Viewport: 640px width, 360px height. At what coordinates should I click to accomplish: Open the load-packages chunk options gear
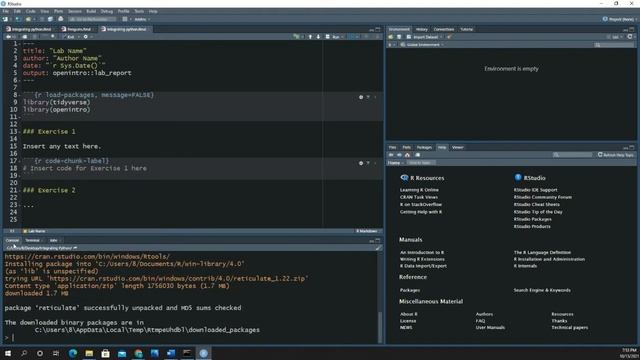361,97
